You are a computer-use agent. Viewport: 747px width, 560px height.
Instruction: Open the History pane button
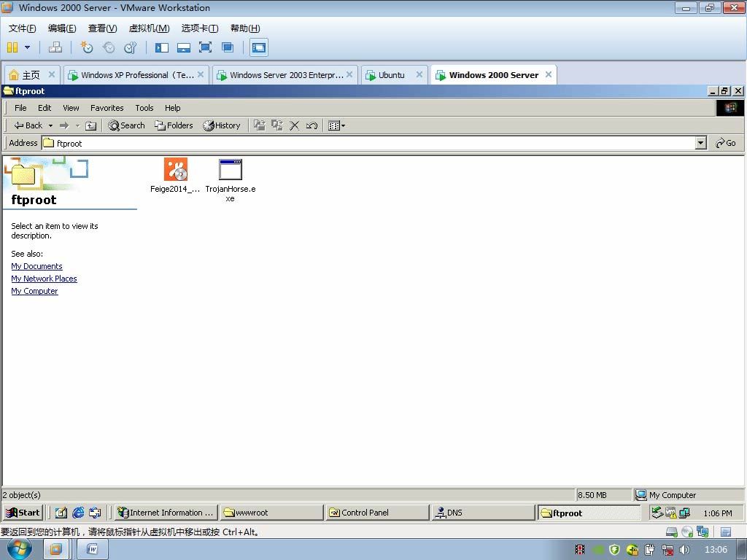pos(222,125)
